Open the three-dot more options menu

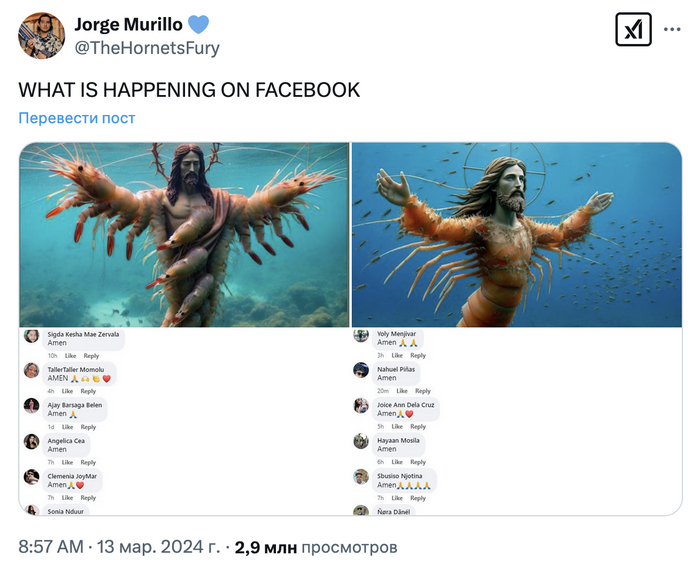click(672, 30)
